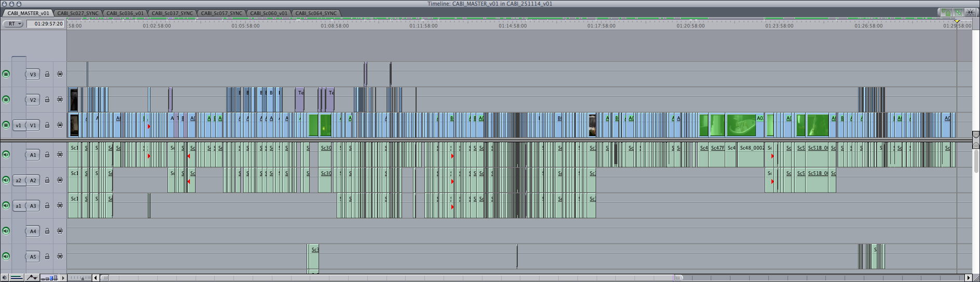980x282 pixels.
Task: Toggle V3 track visibility
Action: [x=6, y=74]
